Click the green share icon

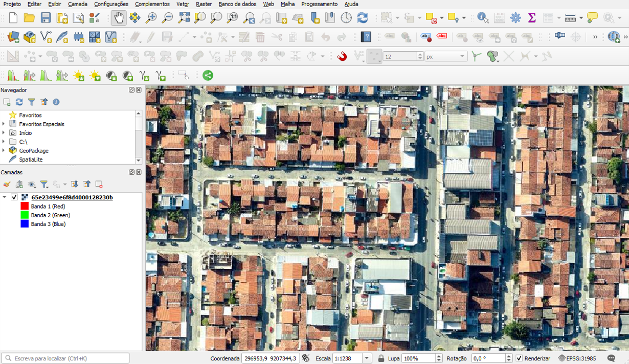click(208, 76)
